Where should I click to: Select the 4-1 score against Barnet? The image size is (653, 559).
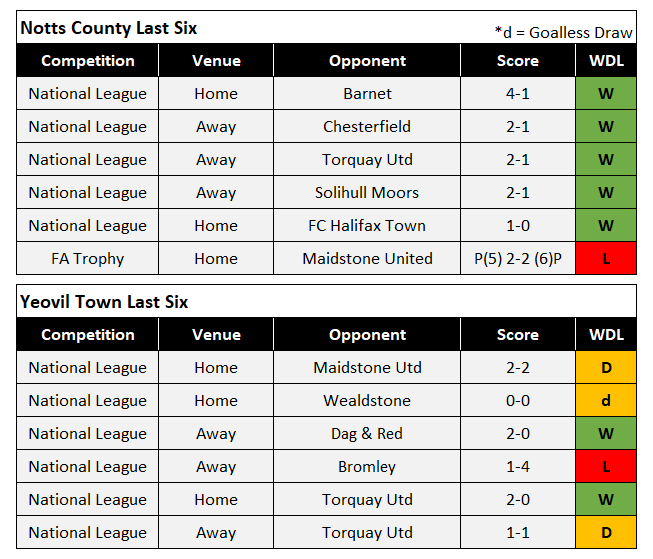[x=517, y=94]
